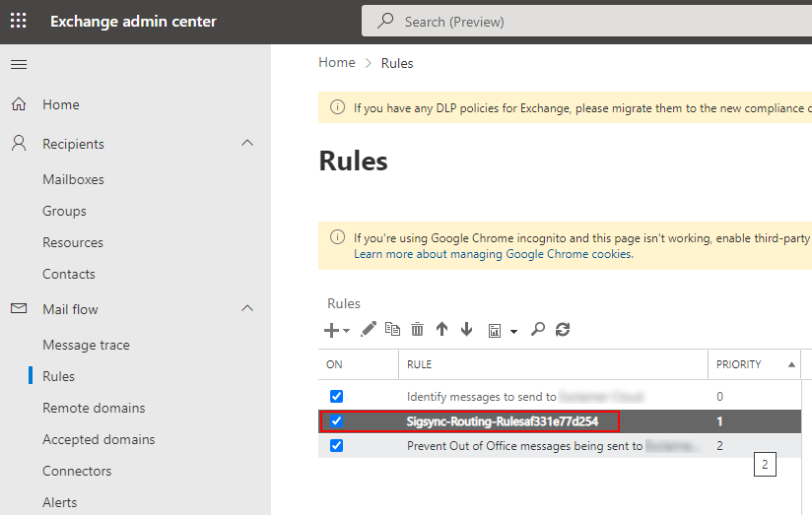Open Message trace in Mail flow
Viewport: 812px width, 515px height.
tap(86, 345)
